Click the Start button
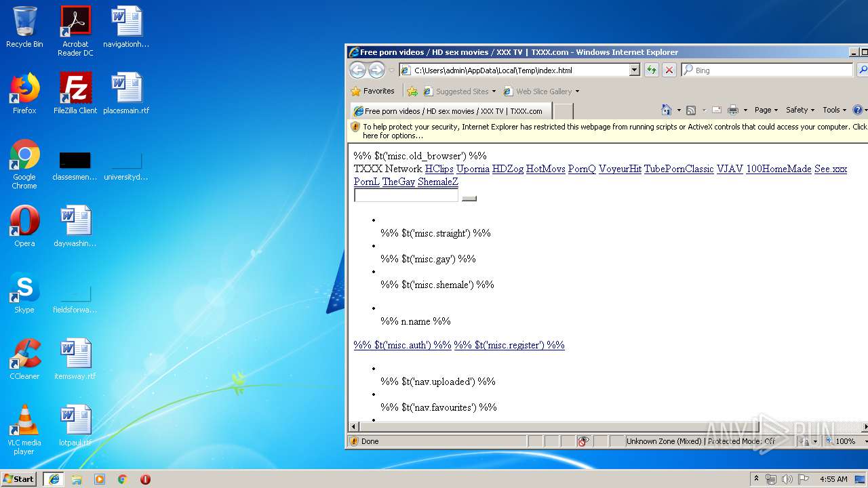868x488 pixels. (19, 479)
